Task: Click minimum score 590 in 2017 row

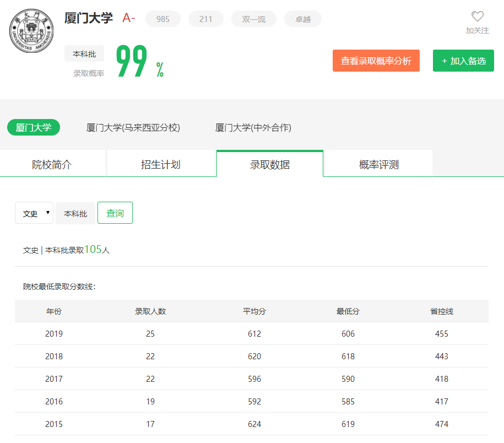Action: [x=348, y=379]
